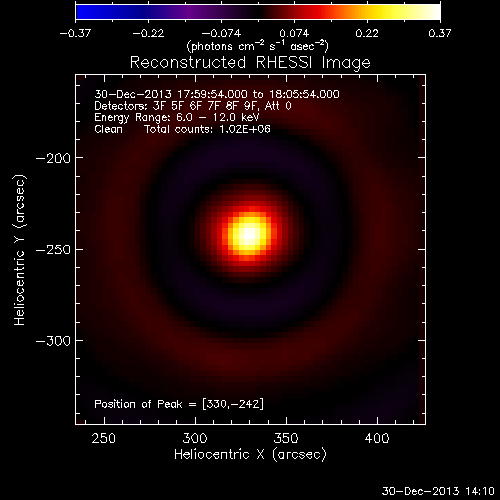Click the Y-axis tick label '-200'

coord(53,159)
